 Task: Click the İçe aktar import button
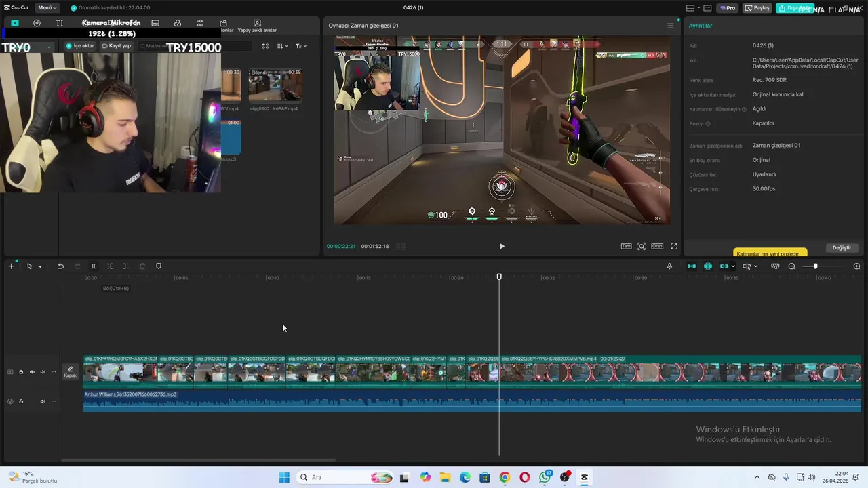[x=80, y=46]
